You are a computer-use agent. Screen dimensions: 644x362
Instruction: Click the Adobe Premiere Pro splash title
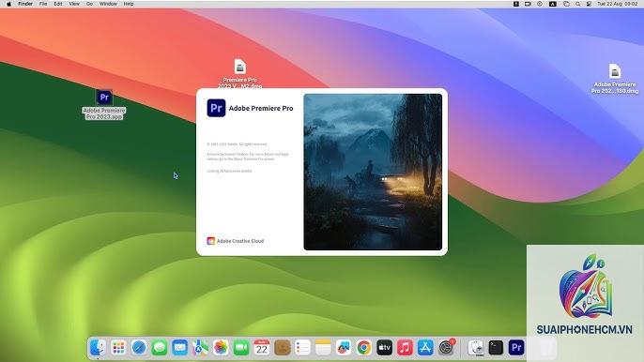click(261, 109)
